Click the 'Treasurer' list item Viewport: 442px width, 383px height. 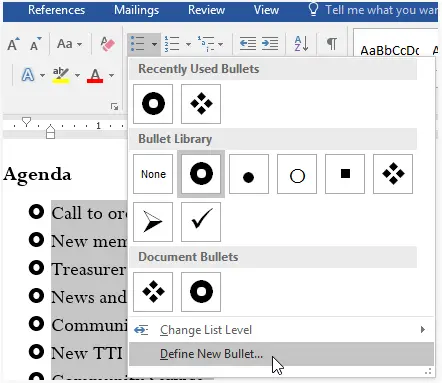click(x=89, y=269)
